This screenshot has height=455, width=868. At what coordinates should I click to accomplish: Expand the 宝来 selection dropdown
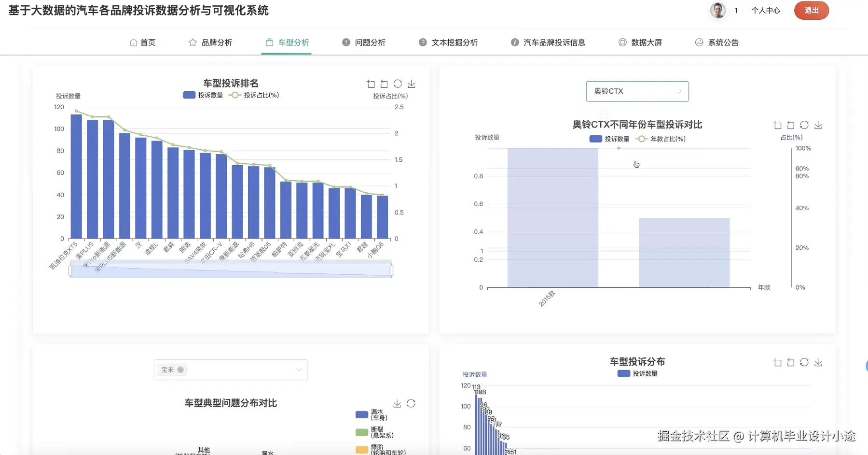[x=298, y=370]
